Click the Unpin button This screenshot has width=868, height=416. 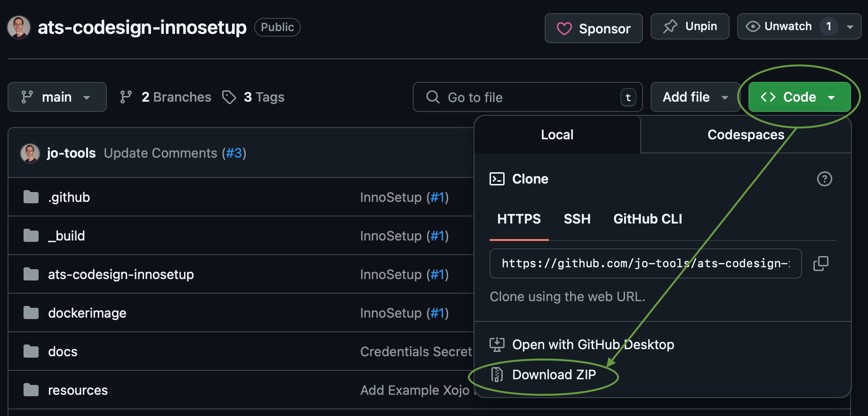click(690, 26)
